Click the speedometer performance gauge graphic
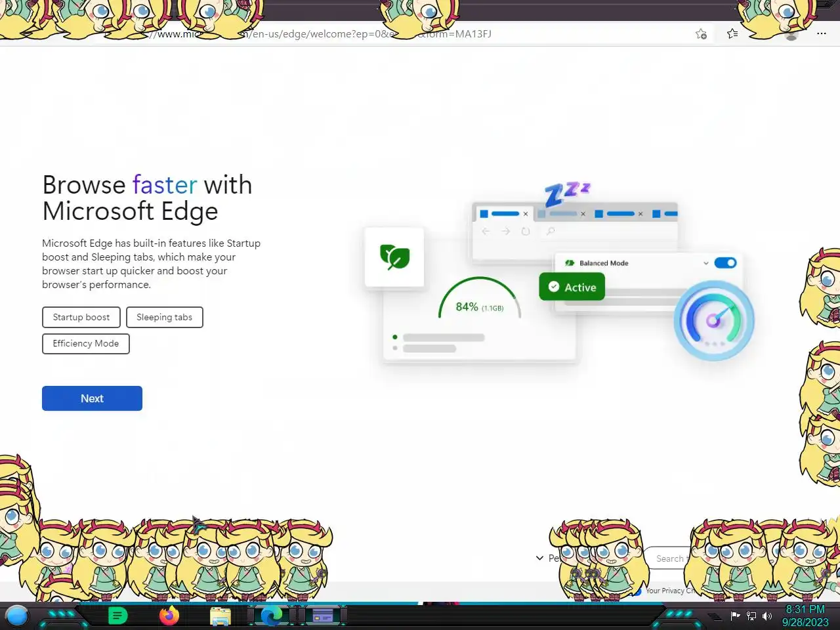This screenshot has height=630, width=840. (x=714, y=320)
